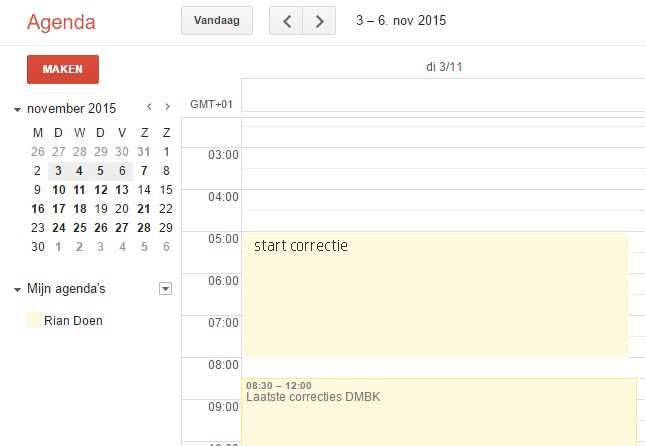Click Rian Doen calendar name
The image size is (645, 446).
tap(73, 320)
